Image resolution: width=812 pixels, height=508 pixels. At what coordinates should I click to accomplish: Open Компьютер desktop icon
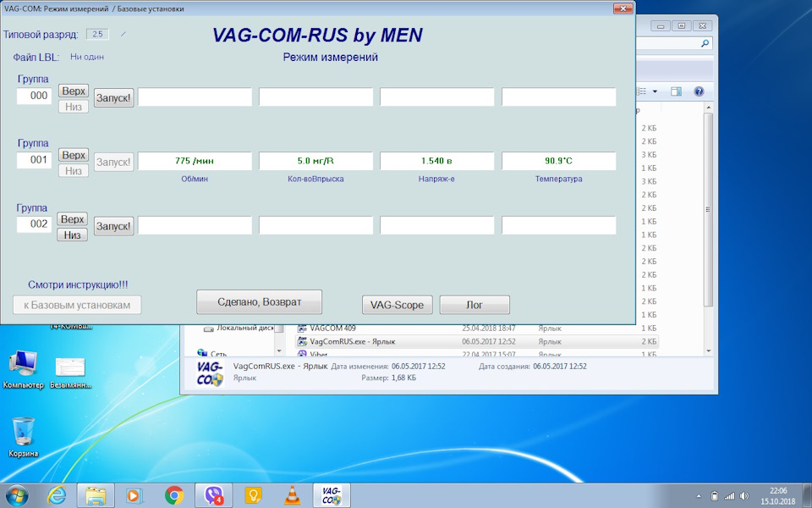tap(24, 370)
